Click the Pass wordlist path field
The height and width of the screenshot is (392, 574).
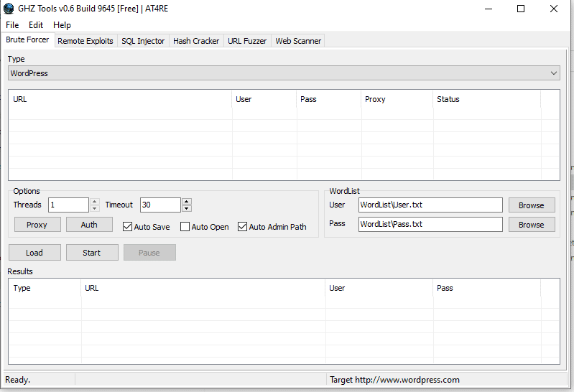point(430,225)
